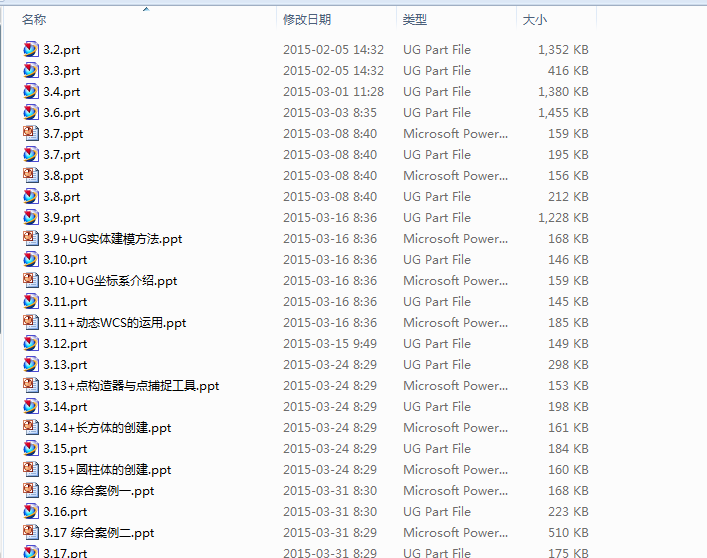
Task: Click the icon next to 3.10.prt
Action: (31, 259)
